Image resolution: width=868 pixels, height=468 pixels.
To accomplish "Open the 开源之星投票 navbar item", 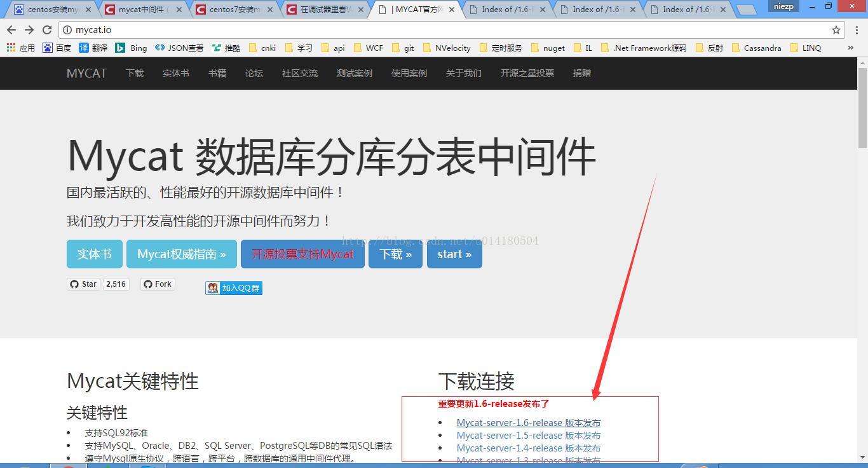I will pos(527,73).
